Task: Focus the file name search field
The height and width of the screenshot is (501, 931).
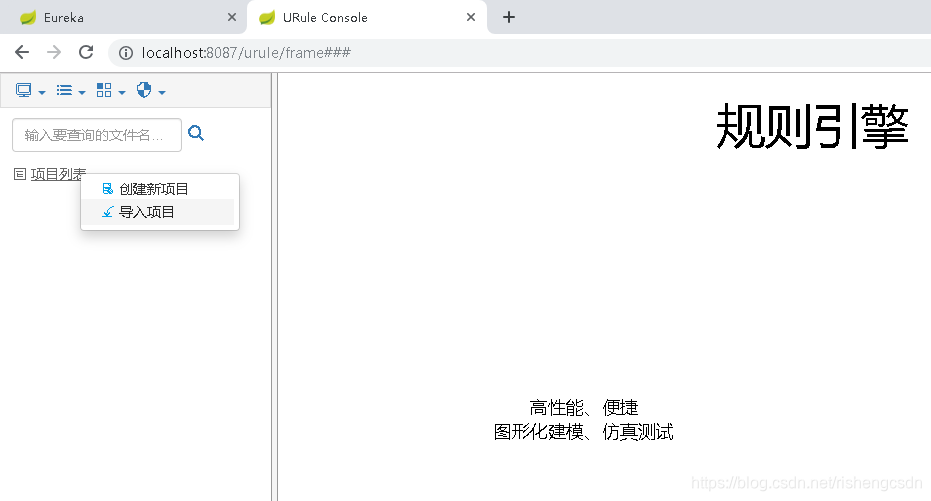Action: [x=97, y=135]
